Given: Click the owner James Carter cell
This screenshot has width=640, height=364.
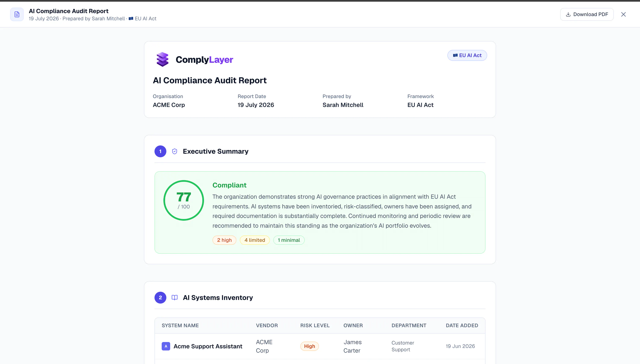Looking at the screenshot, I should tap(352, 346).
